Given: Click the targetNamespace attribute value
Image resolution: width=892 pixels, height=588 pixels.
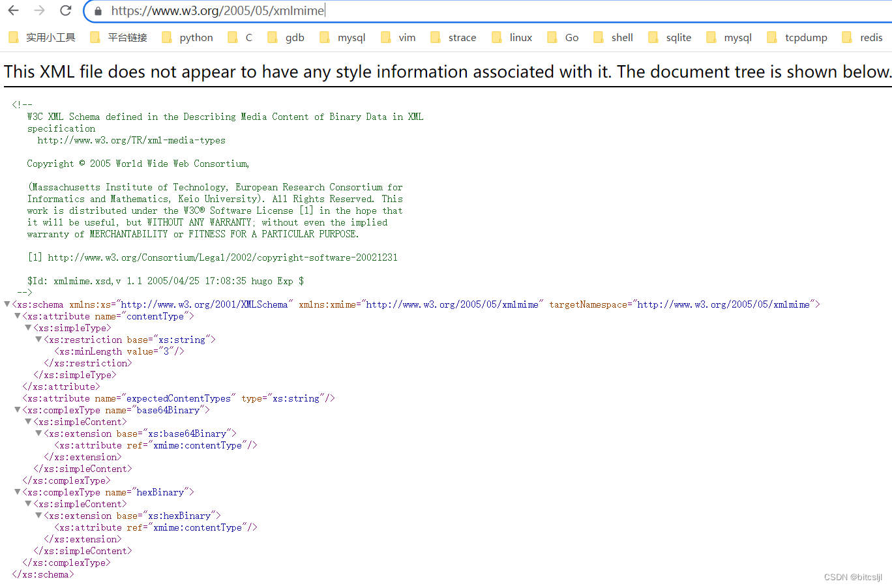Looking at the screenshot, I should 723,304.
